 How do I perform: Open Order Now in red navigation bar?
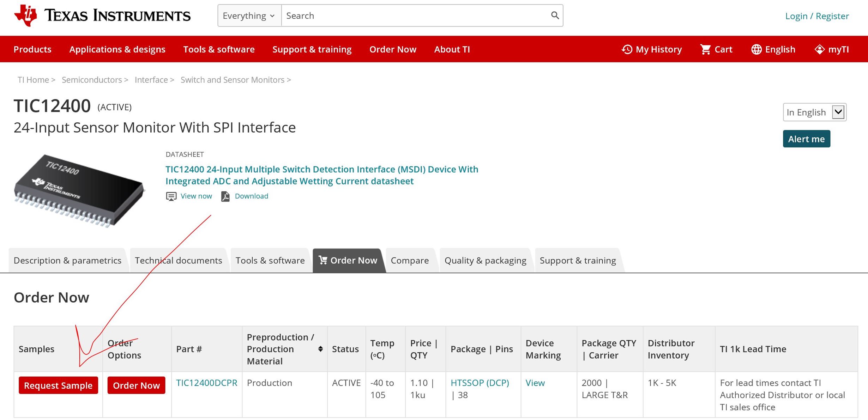point(393,49)
